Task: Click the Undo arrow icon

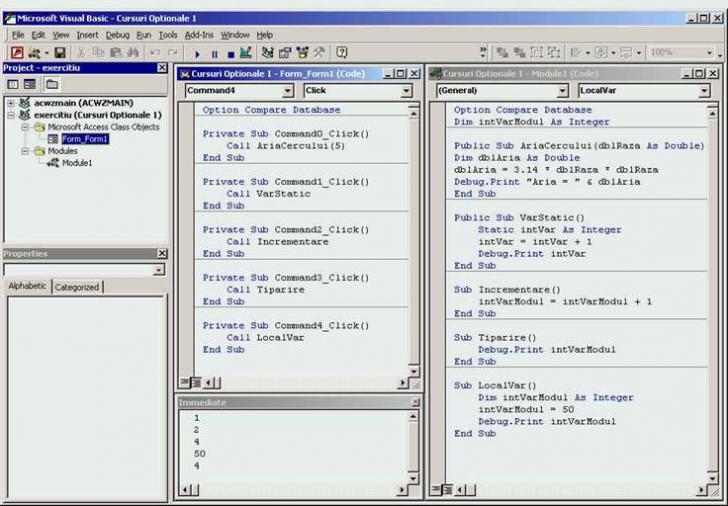Action: point(155,52)
